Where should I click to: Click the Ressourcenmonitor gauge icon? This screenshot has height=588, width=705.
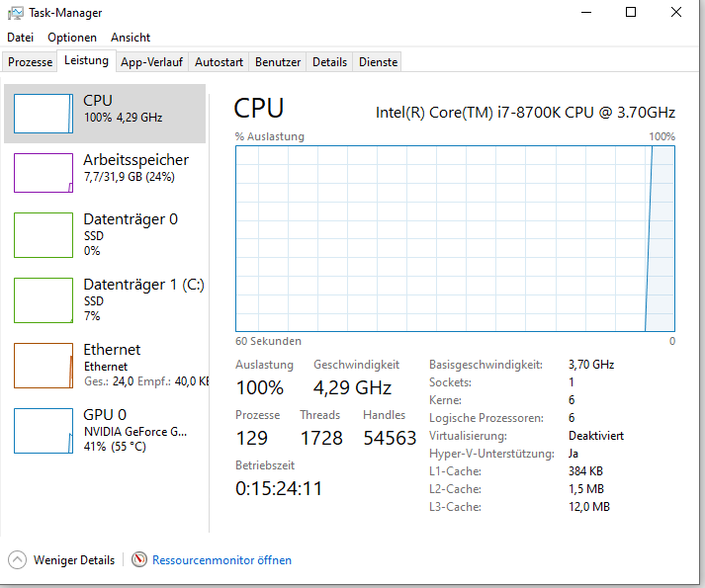click(x=139, y=559)
